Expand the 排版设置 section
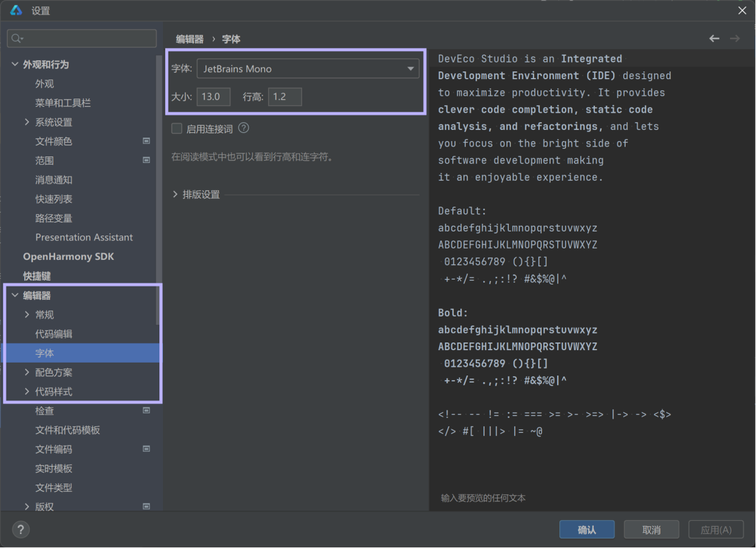 click(176, 194)
